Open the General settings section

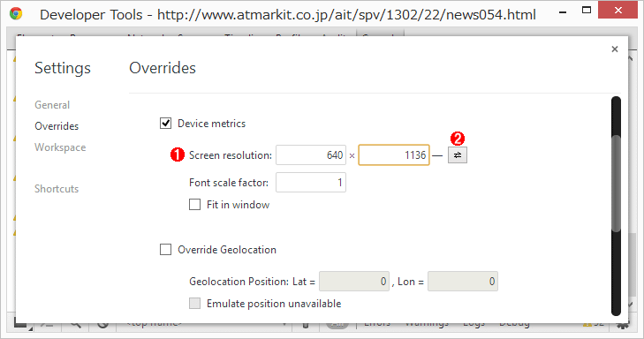pyautogui.click(x=52, y=105)
